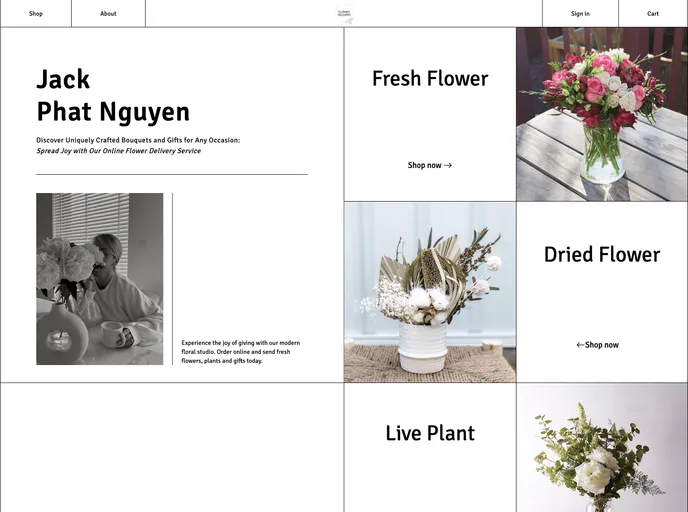Select the 'Discover Uniquely Crafted Bouquets' line
The height and width of the screenshot is (512, 688).
pyautogui.click(x=138, y=140)
